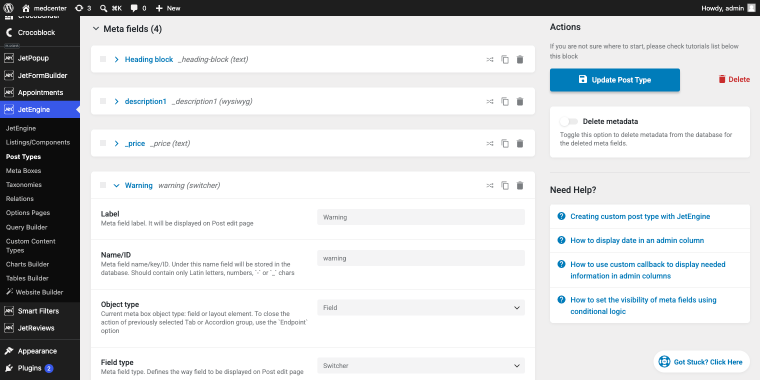Image resolution: width=760 pixels, height=380 pixels.
Task: Click the Update Post Type button
Action: coord(615,80)
